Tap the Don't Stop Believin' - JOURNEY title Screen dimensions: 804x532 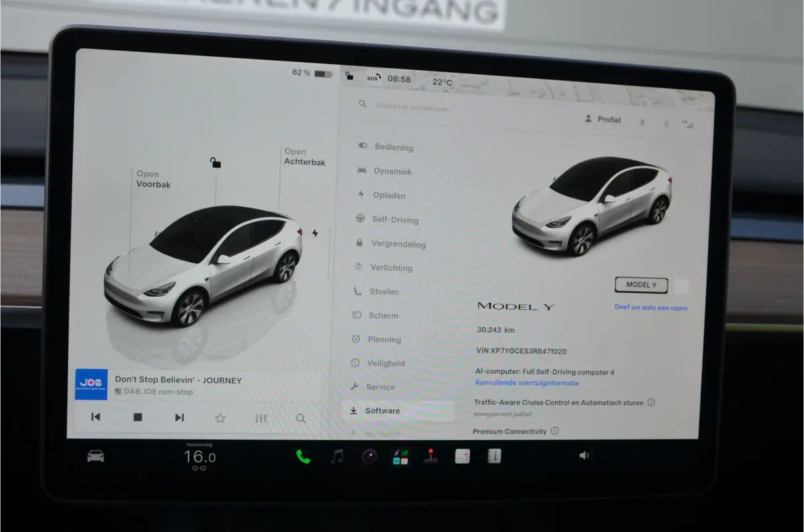tap(178, 380)
